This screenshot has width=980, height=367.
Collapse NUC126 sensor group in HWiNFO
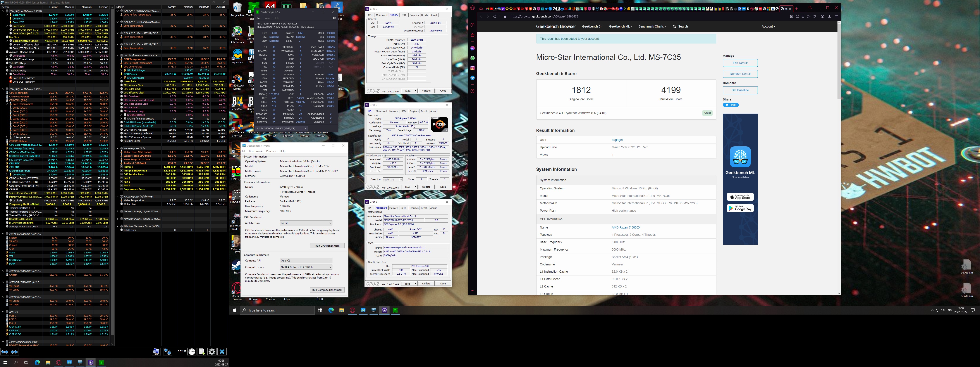[3, 312]
